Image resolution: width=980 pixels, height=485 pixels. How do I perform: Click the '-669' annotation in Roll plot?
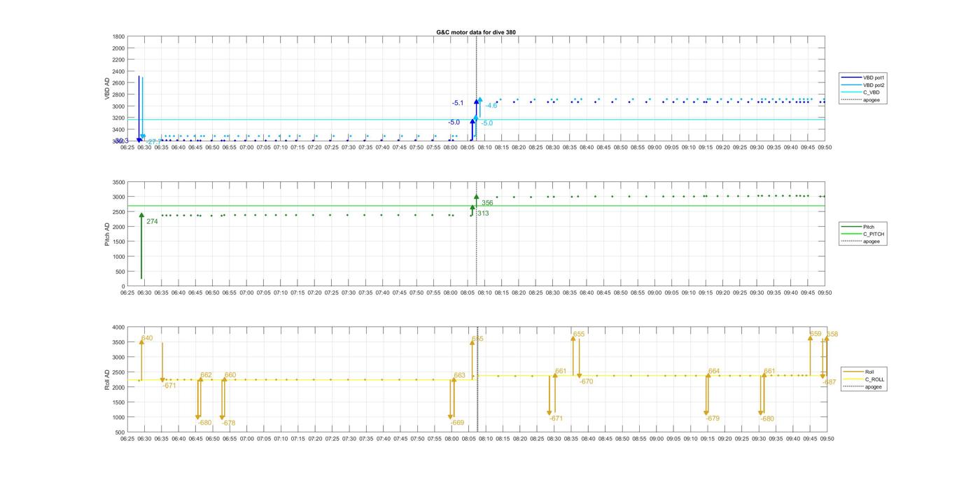click(457, 423)
